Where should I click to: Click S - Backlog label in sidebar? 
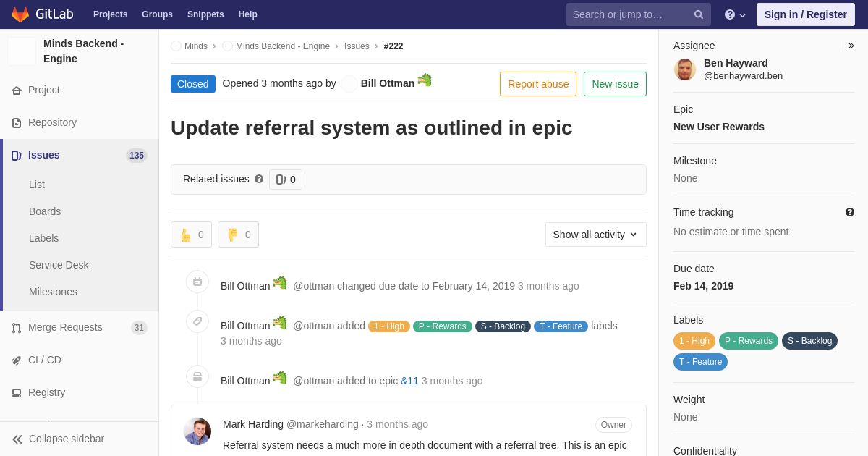click(x=809, y=341)
